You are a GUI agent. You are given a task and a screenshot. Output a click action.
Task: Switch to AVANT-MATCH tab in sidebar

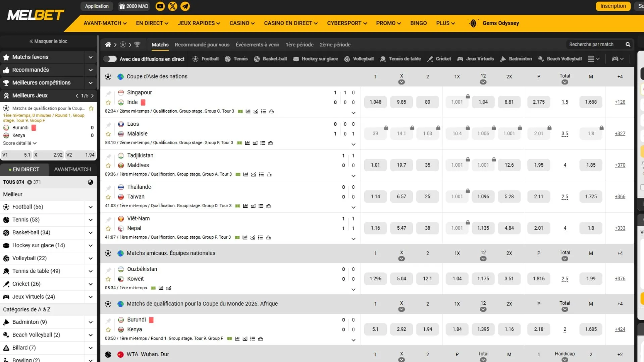[x=72, y=170]
